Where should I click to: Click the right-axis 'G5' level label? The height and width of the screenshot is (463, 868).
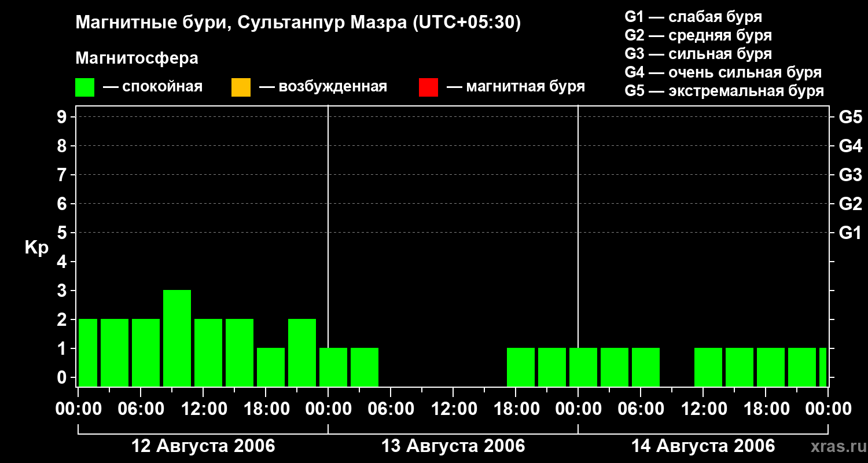click(x=850, y=117)
